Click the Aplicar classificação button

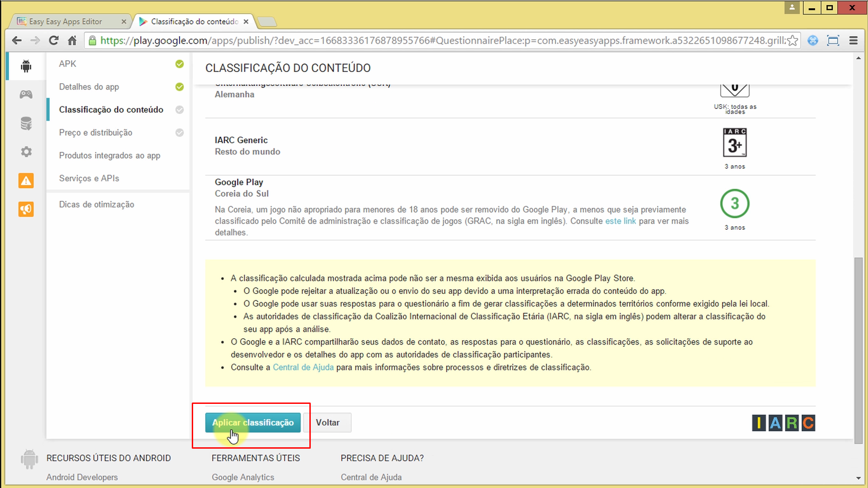coord(252,422)
